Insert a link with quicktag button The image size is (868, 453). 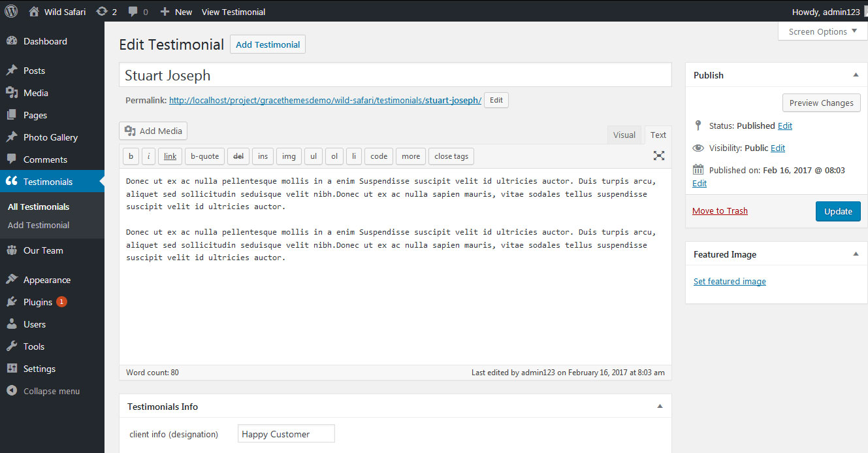tap(170, 156)
